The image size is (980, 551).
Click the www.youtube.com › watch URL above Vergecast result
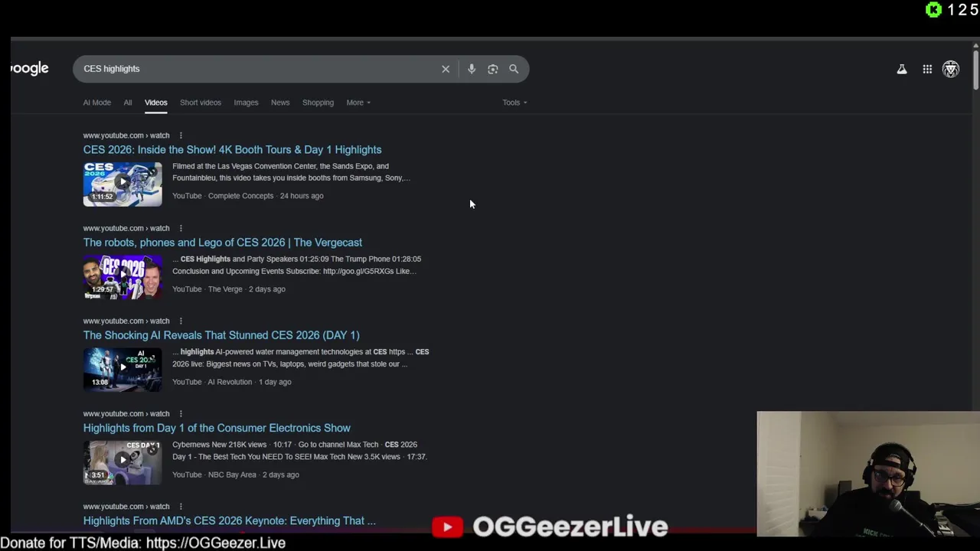click(x=126, y=228)
